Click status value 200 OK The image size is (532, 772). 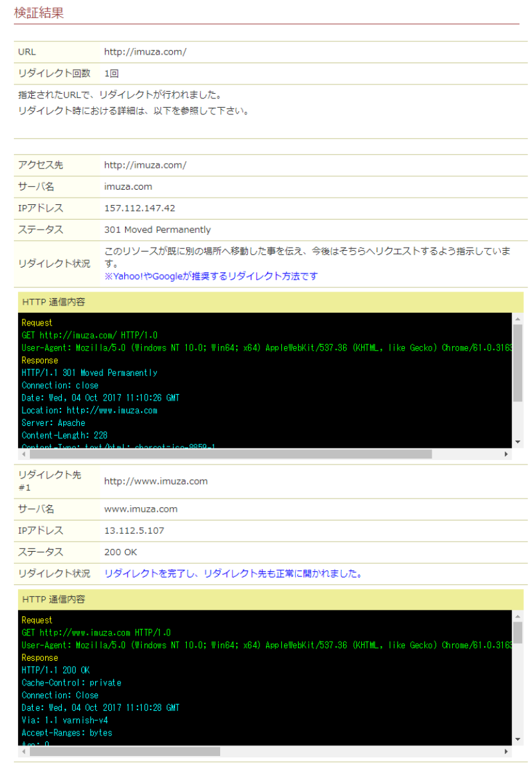120,552
